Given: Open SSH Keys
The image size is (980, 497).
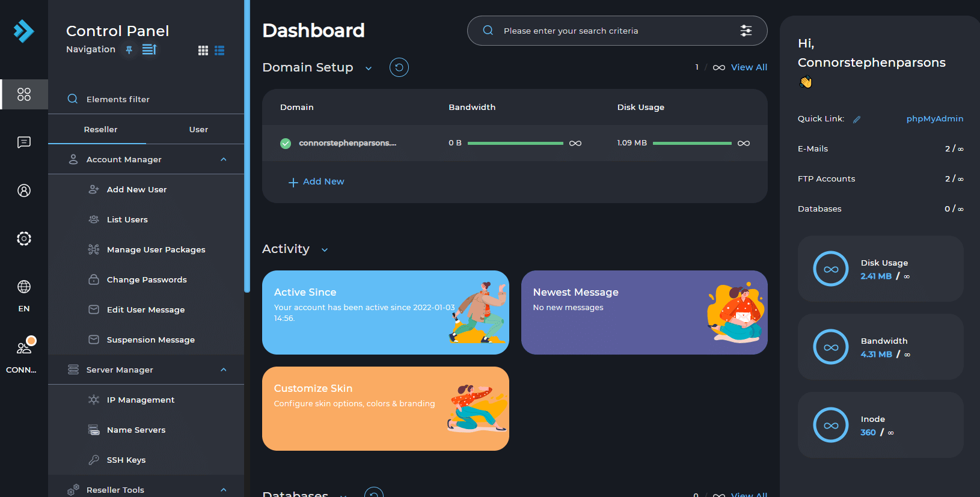Looking at the screenshot, I should tap(126, 460).
